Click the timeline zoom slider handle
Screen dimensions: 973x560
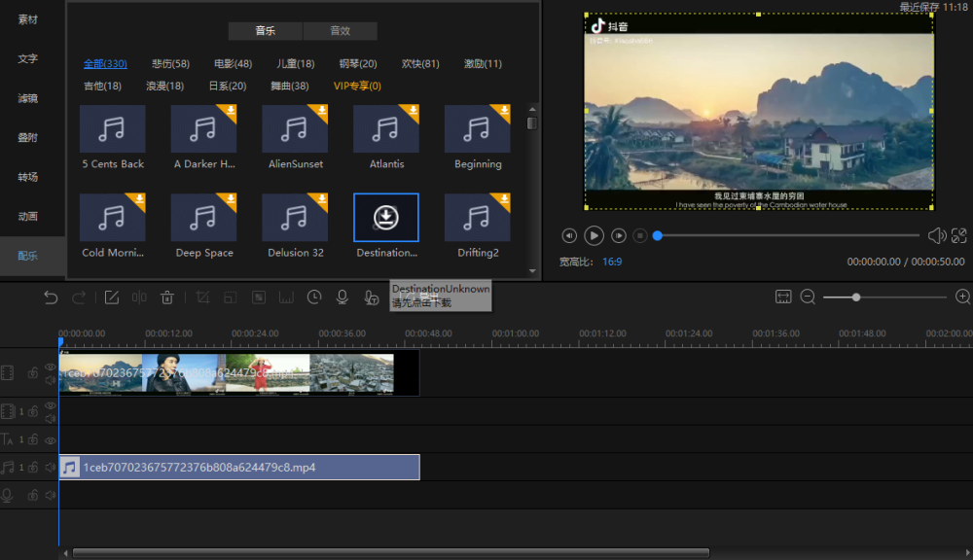coord(856,297)
